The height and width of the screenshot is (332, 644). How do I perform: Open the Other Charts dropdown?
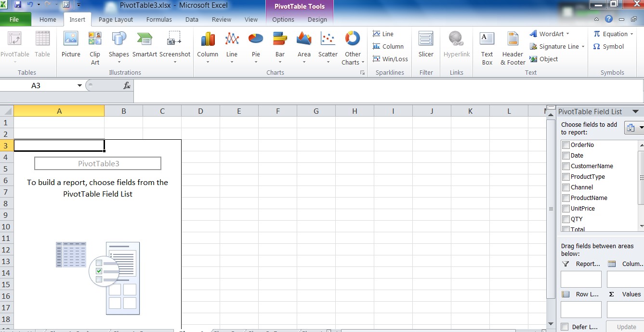[x=352, y=46]
